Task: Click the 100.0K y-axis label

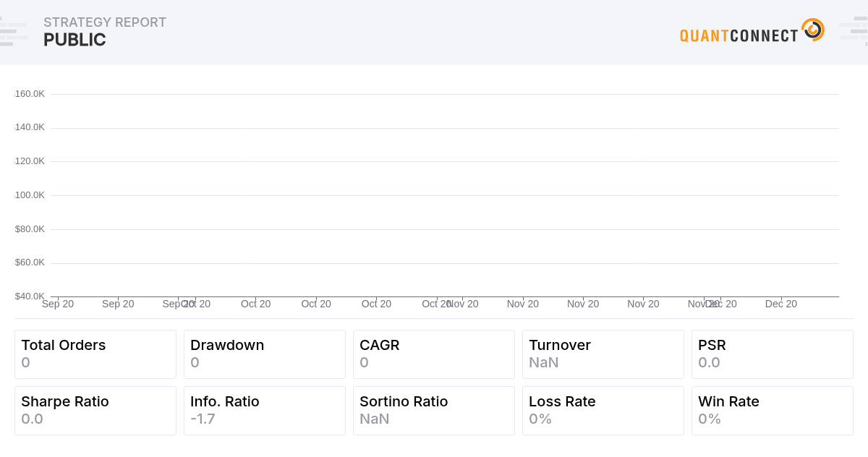Action: [x=30, y=195]
